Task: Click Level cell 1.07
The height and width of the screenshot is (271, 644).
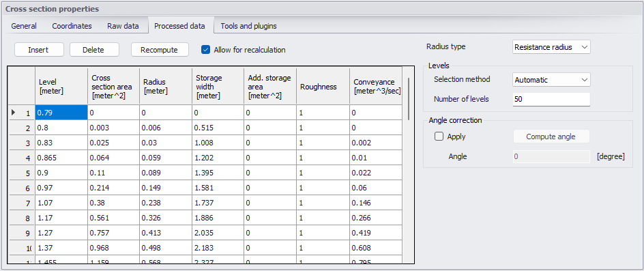Action: click(x=61, y=203)
